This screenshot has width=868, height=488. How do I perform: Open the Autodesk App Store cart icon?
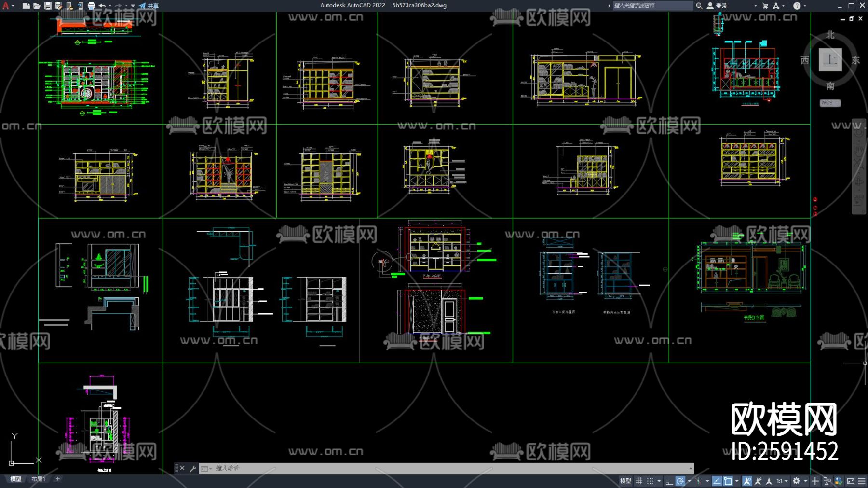click(x=765, y=6)
